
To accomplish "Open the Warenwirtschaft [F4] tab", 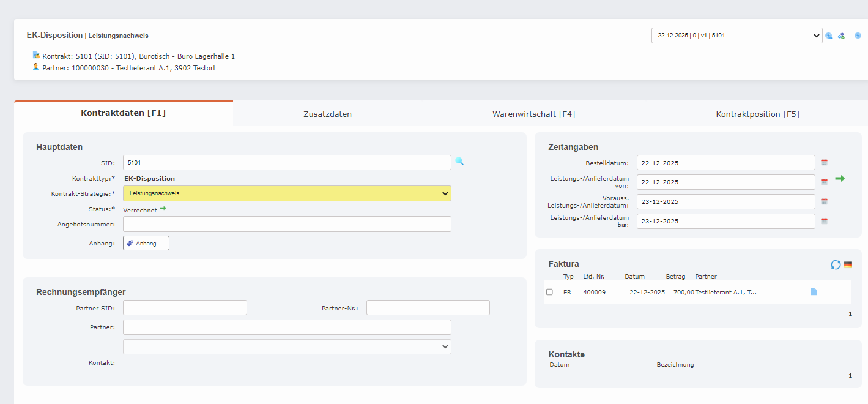I will click(533, 114).
